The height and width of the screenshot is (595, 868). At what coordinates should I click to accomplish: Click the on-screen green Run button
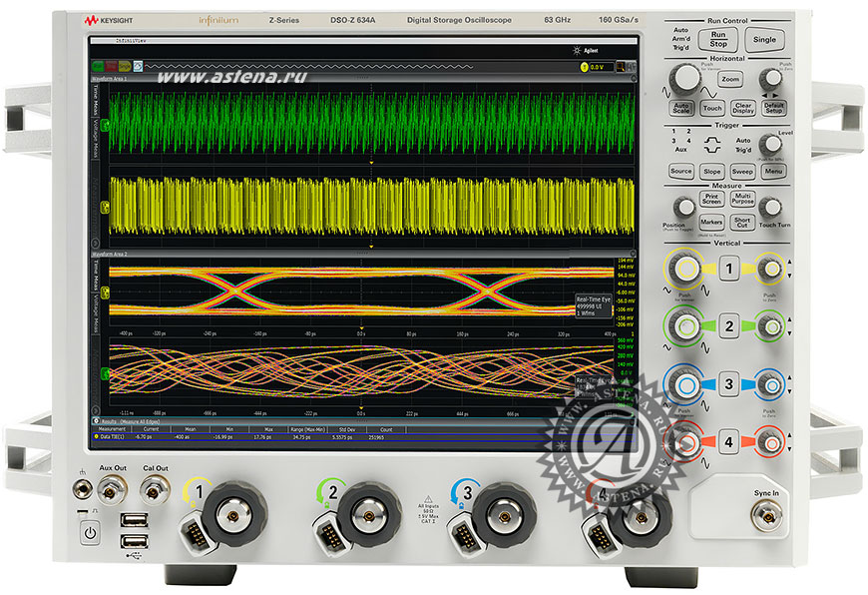98,67
